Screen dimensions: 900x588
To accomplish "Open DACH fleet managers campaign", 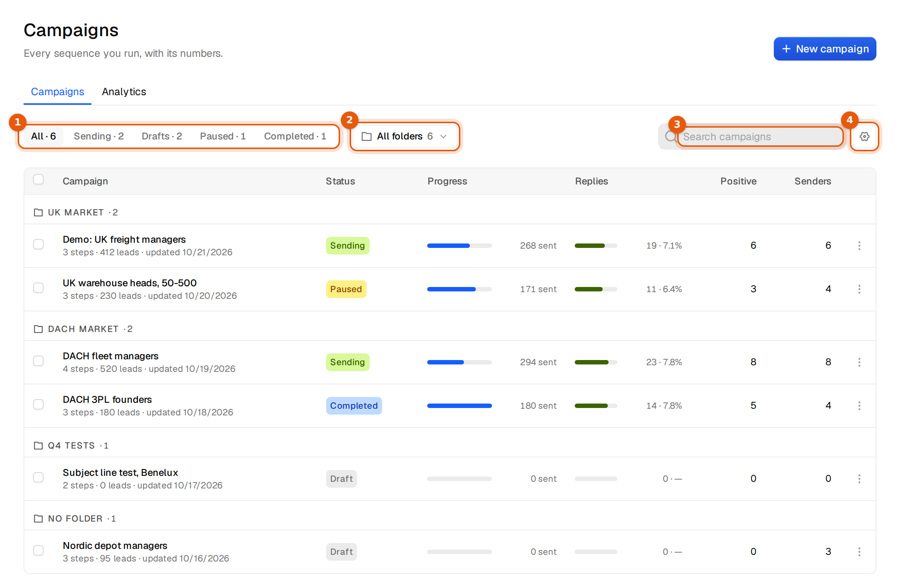I will pyautogui.click(x=110, y=356).
